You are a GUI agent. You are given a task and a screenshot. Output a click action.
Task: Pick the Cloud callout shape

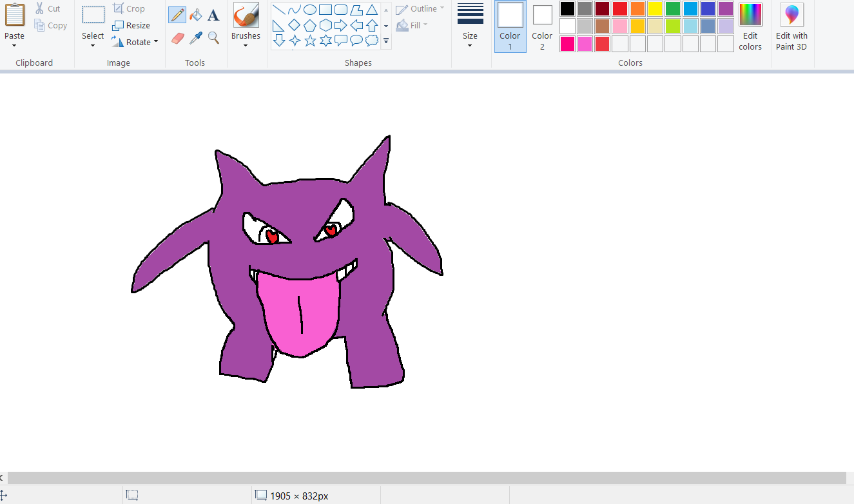(372, 41)
